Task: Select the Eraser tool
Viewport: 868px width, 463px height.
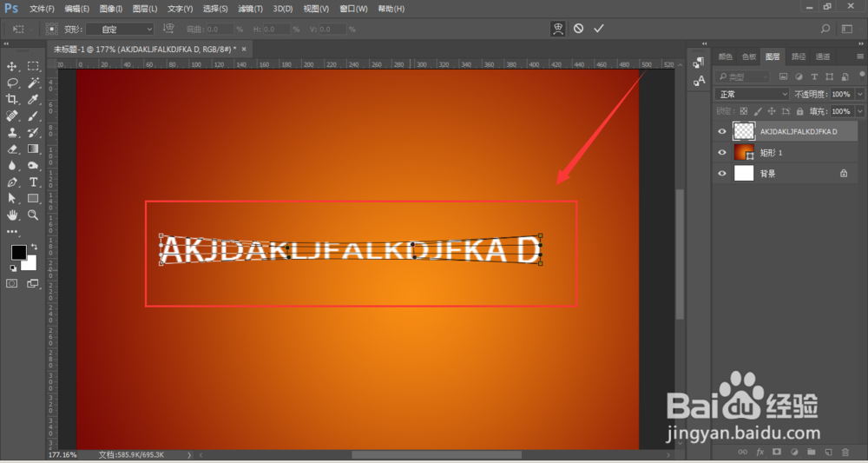Action: pyautogui.click(x=11, y=149)
